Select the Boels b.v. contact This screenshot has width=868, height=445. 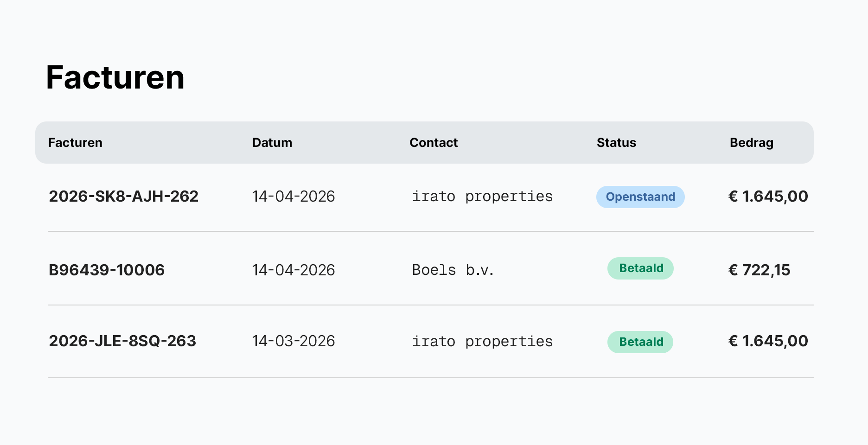(x=453, y=270)
